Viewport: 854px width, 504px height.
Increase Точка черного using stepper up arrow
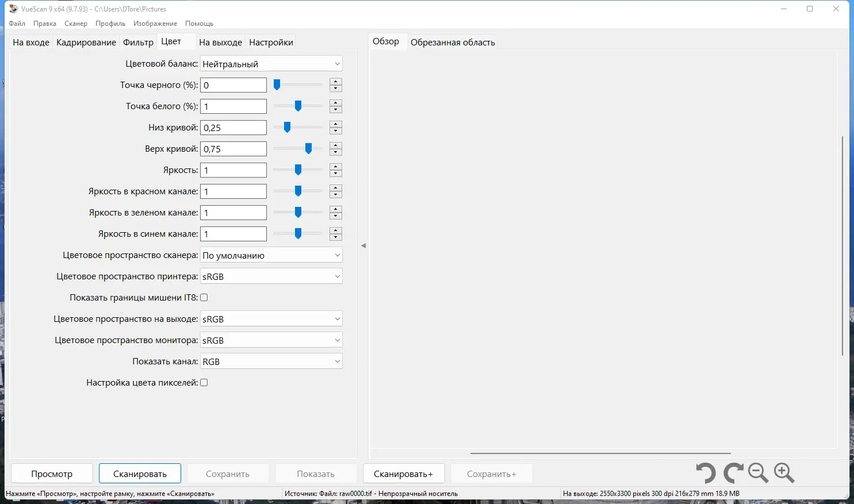tap(336, 82)
